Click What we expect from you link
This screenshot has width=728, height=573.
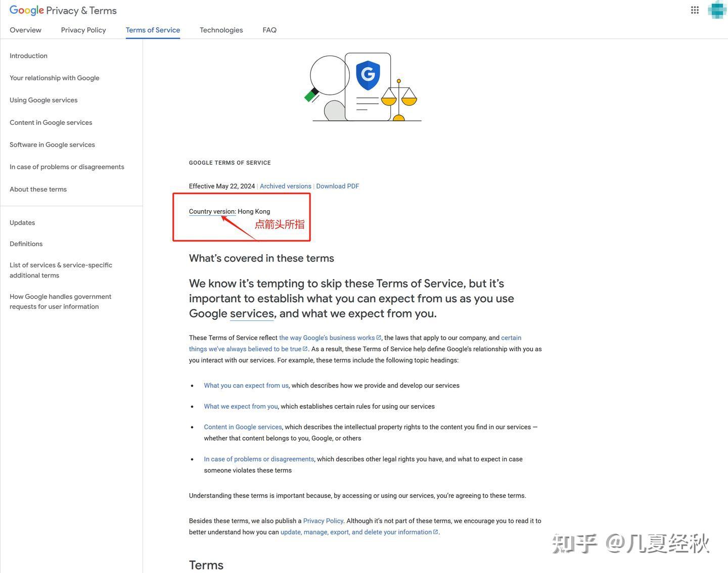point(241,406)
